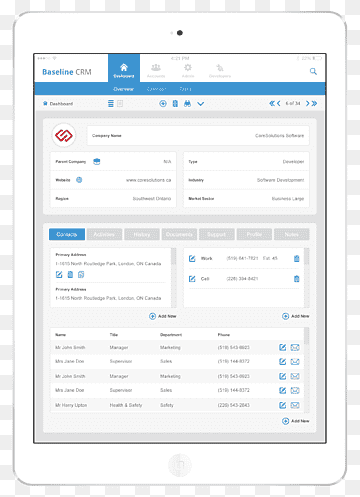The image size is (360, 497).
Task: Edit the Mr Harry Upton contact row
Action: 282,405
